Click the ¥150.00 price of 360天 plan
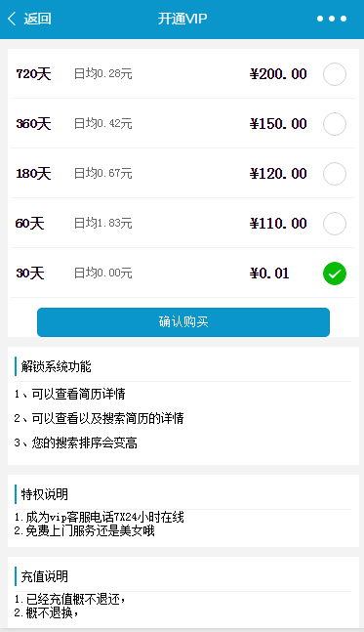Screen dimensions: 364x632 click(x=278, y=124)
